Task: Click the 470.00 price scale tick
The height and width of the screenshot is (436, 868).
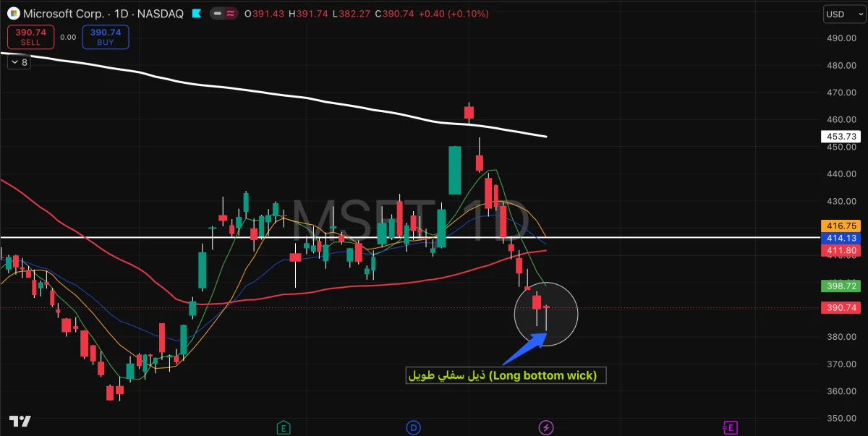Action: (x=843, y=93)
